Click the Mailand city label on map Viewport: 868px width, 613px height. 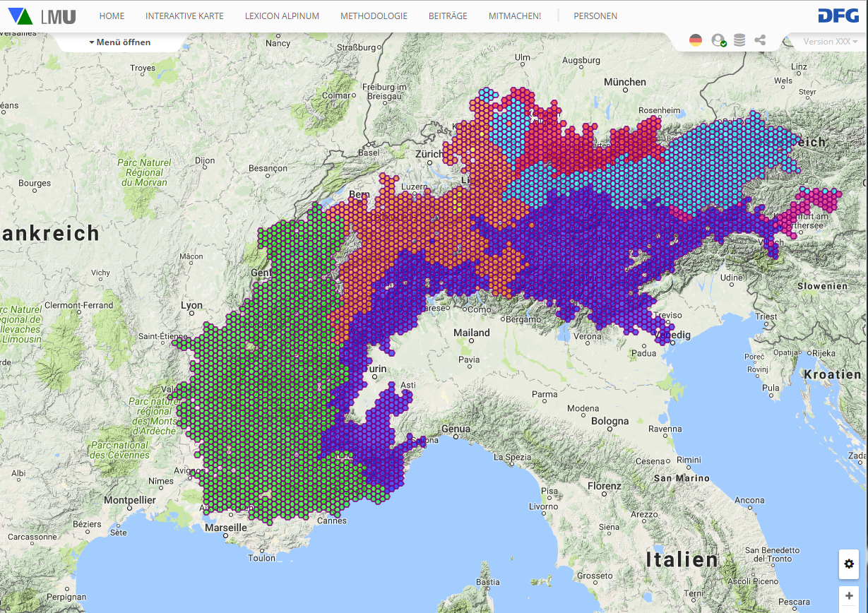click(471, 333)
